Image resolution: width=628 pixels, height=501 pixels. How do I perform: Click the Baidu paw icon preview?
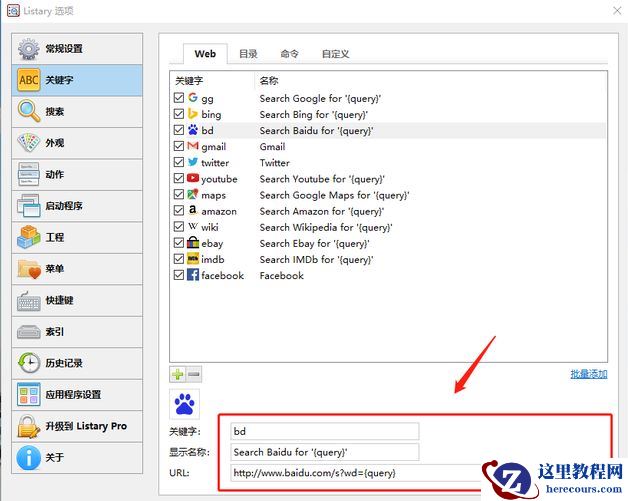[185, 404]
